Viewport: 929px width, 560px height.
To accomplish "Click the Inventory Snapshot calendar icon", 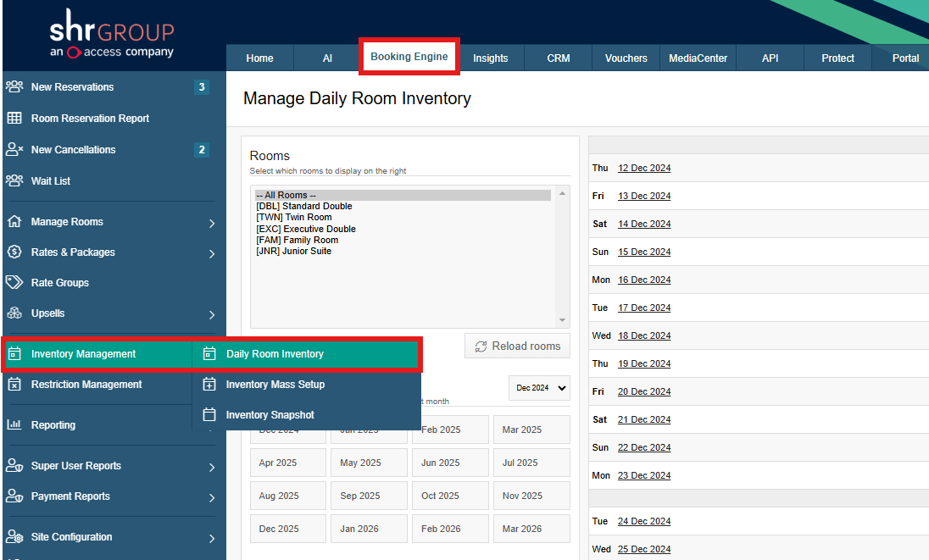I will [209, 414].
